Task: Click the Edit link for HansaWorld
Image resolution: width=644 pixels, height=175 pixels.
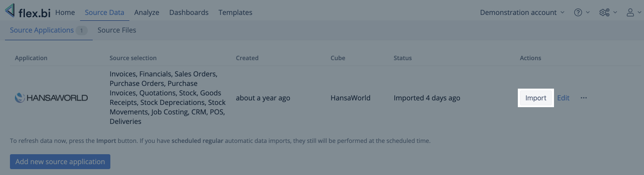Action: click(x=563, y=98)
